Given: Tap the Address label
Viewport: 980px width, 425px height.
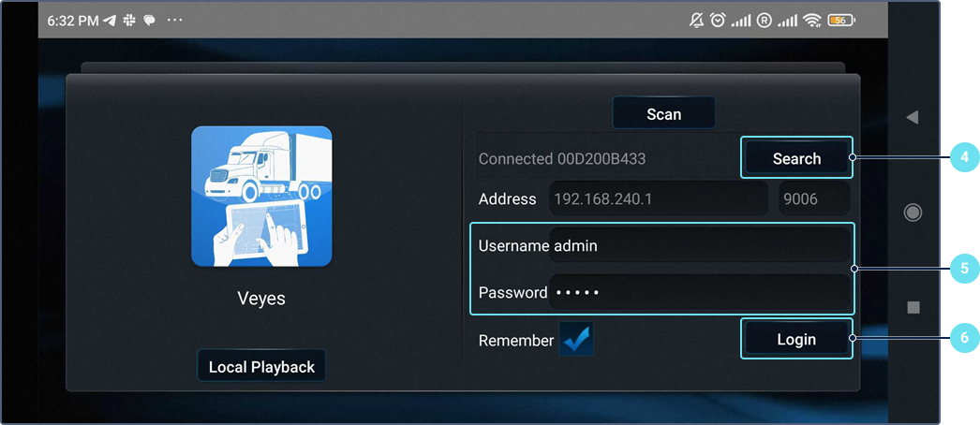Looking at the screenshot, I should pos(507,199).
